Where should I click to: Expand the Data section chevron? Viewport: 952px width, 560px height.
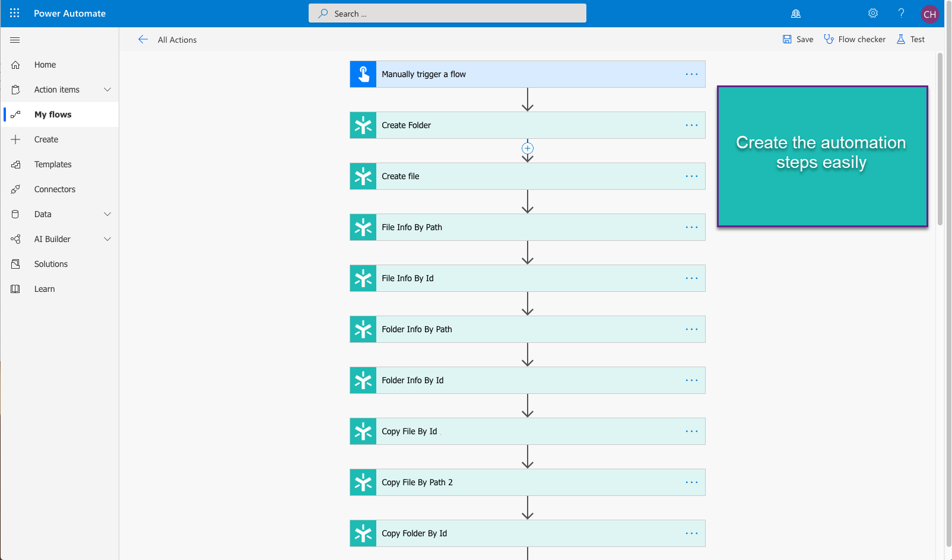coord(107,214)
